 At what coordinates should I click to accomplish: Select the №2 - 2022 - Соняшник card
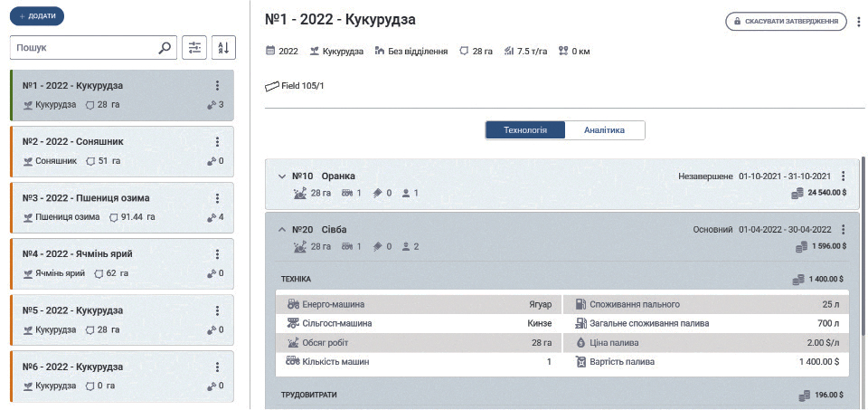click(x=122, y=151)
